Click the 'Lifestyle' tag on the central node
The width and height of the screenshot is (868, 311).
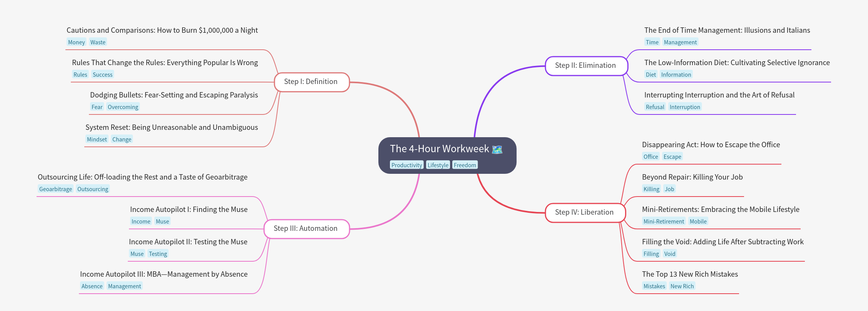click(x=438, y=165)
